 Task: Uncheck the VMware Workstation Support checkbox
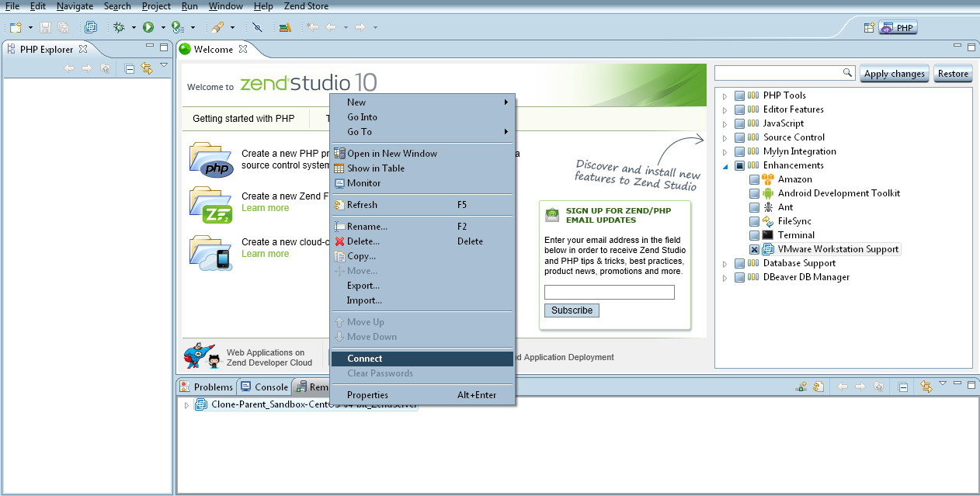click(754, 249)
